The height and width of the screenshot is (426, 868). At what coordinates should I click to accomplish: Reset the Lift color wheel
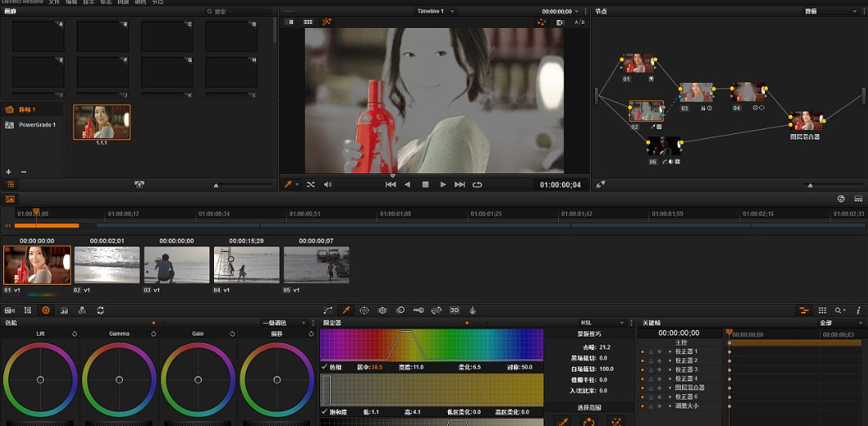[x=74, y=334]
